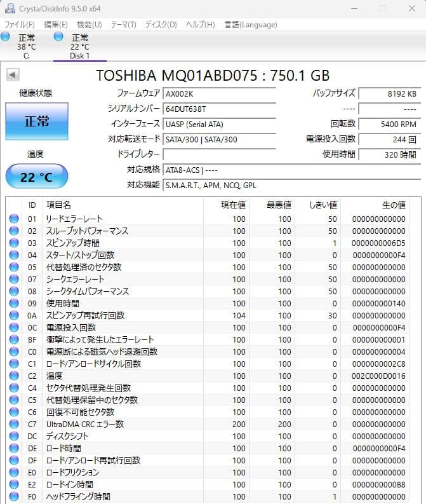This screenshot has width=426, height=504.
Task: Click the previous disk arrow button
Action: pyautogui.click(x=13, y=75)
